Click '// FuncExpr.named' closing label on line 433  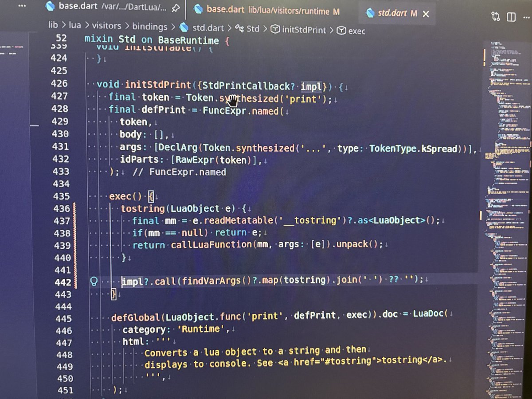pyautogui.click(x=179, y=172)
